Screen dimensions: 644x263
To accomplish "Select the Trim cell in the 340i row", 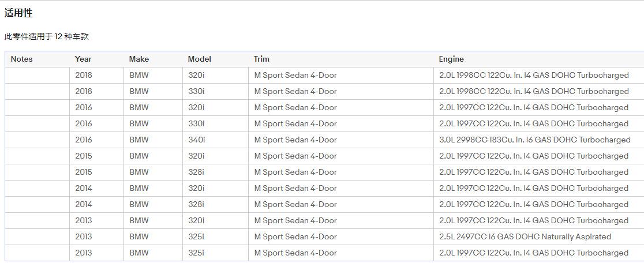I will [x=295, y=140].
